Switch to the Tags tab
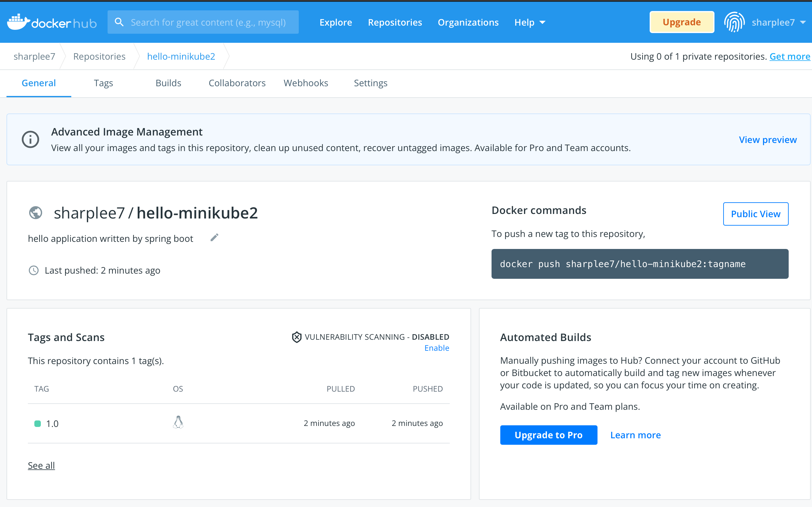The width and height of the screenshot is (812, 507). point(103,83)
